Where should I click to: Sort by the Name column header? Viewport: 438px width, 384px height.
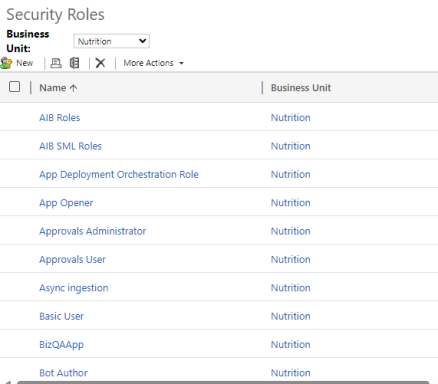53,88
